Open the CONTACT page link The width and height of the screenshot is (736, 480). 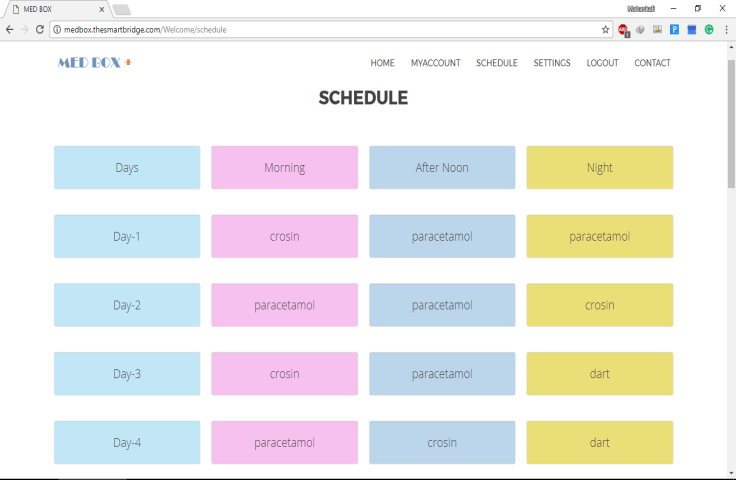tap(652, 63)
